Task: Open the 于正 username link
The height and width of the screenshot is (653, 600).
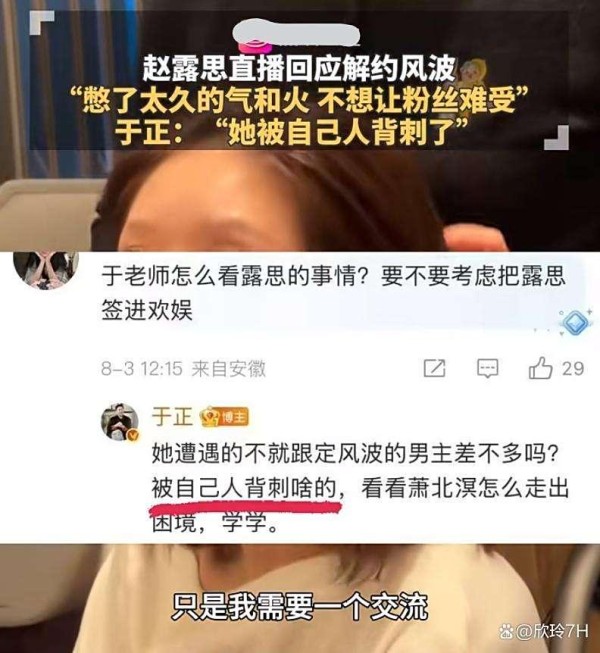Action: pos(172,417)
